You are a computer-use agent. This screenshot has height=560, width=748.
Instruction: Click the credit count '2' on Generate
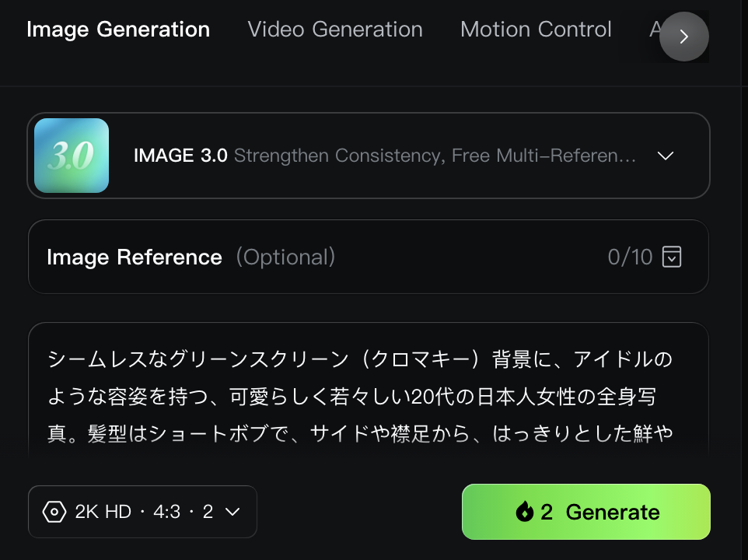click(547, 512)
